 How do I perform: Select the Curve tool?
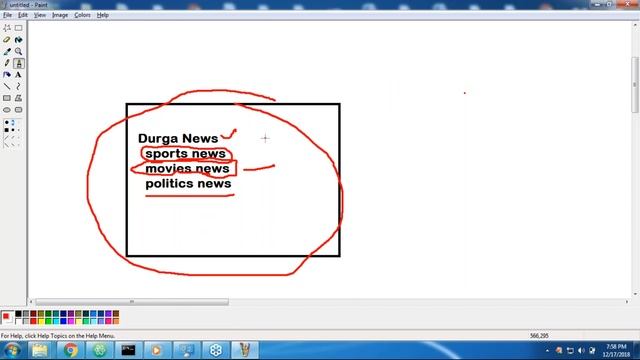point(18,87)
